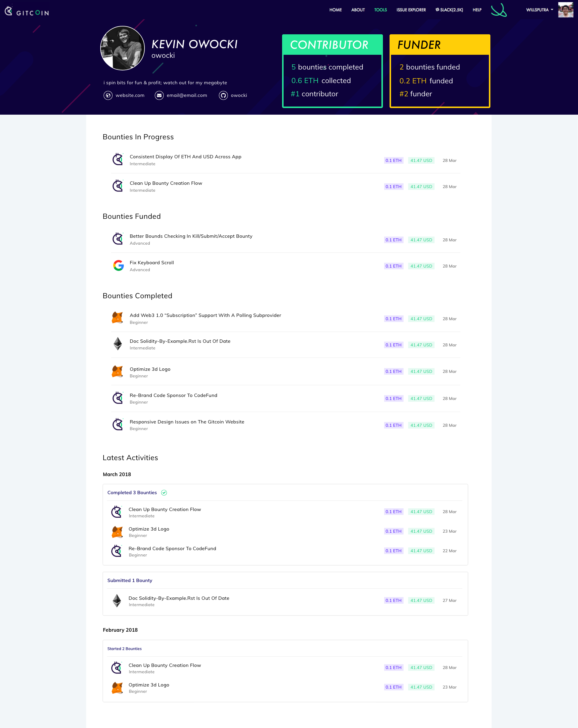Open the Clean Up Bounty Creation Flow bounty
Image resolution: width=578 pixels, height=728 pixels.
click(x=166, y=183)
